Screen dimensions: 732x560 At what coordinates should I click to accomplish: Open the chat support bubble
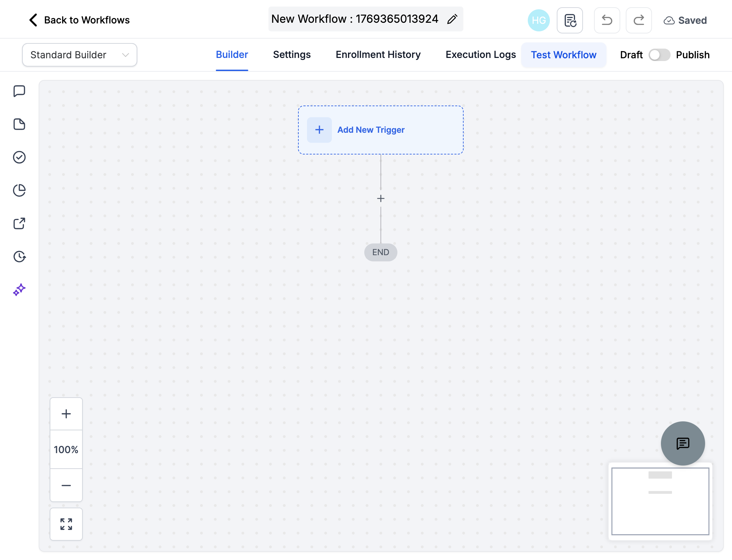tap(683, 443)
